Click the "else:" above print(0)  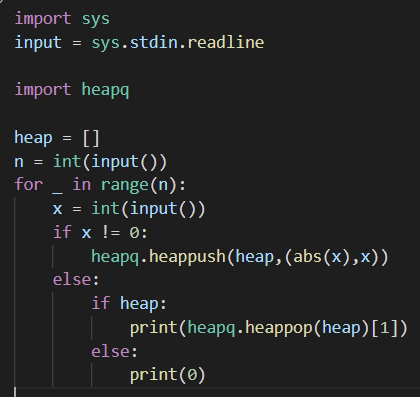[114, 352]
